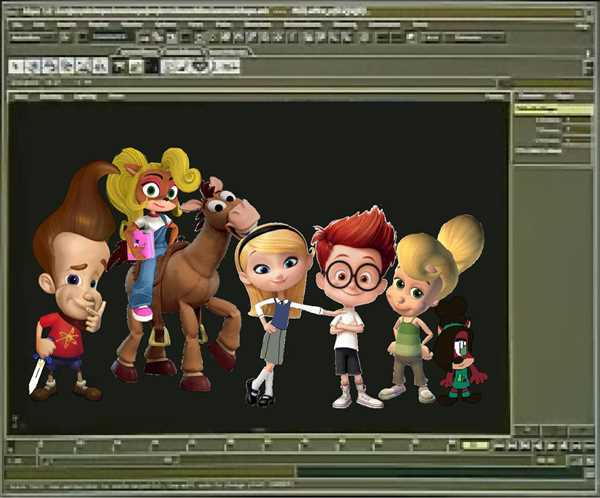Image resolution: width=600 pixels, height=498 pixels.
Task: Open the Help menu at end of menu bar
Action: pos(420,25)
